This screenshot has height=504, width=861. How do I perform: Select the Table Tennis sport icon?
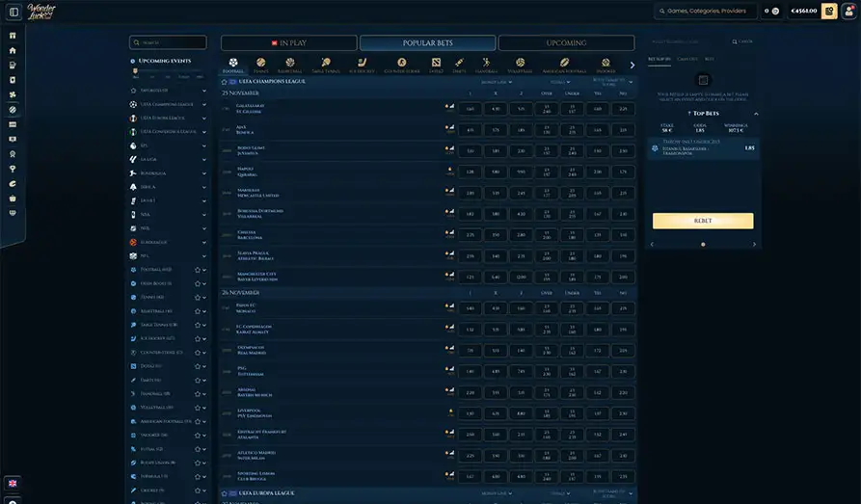click(x=326, y=65)
